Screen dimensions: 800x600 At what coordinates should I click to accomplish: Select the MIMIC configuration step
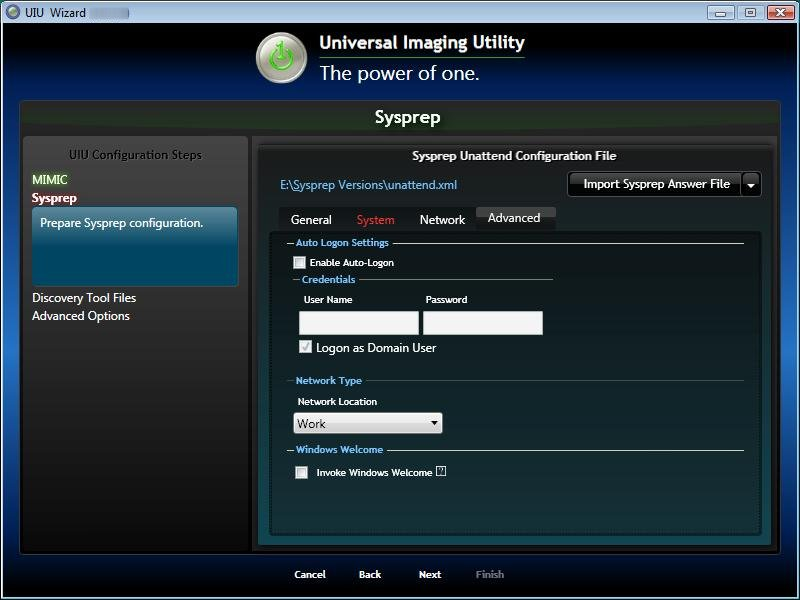pyautogui.click(x=49, y=180)
